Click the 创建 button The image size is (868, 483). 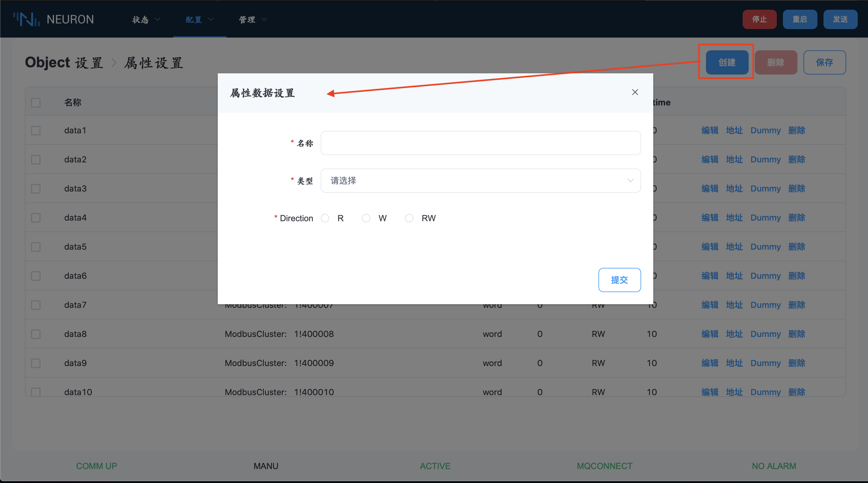[727, 62]
